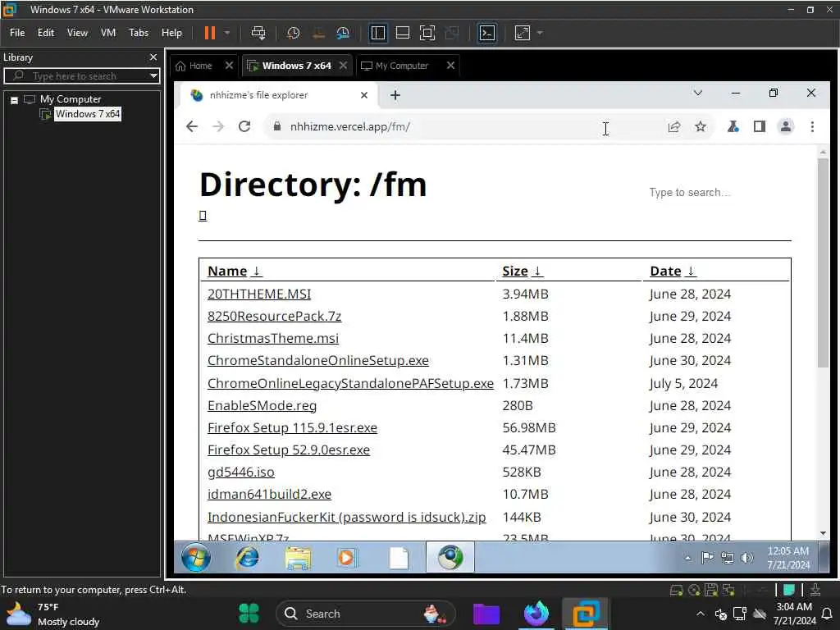Viewport: 840px width, 630px height.
Task: Open the console view icon
Action: (487, 33)
